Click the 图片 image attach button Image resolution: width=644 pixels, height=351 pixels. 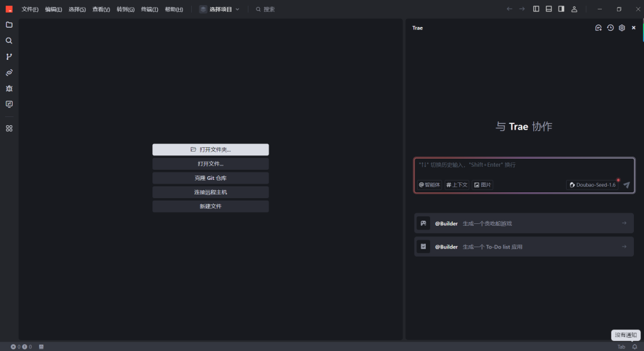482,185
